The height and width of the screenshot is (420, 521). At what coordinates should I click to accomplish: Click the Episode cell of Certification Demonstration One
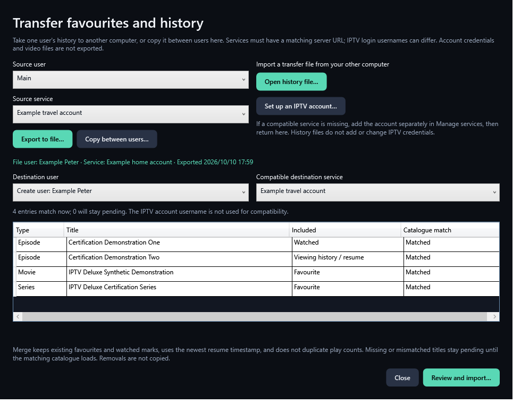(41, 244)
